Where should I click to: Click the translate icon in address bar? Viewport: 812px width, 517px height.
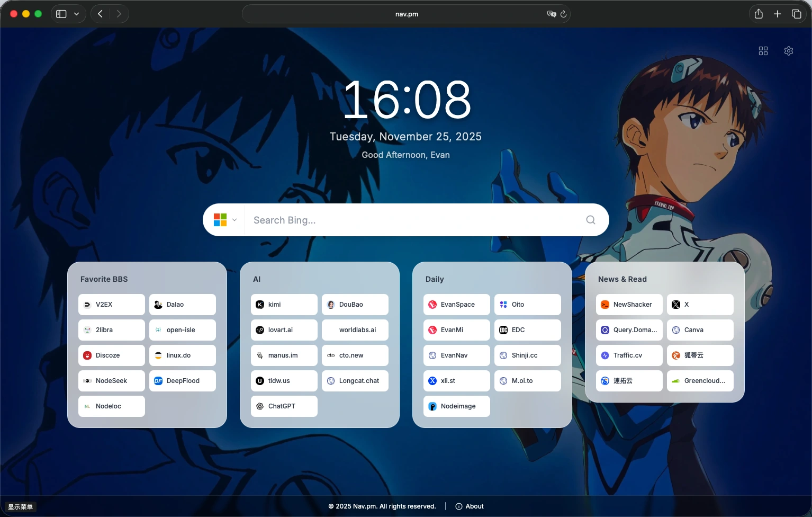coord(551,14)
